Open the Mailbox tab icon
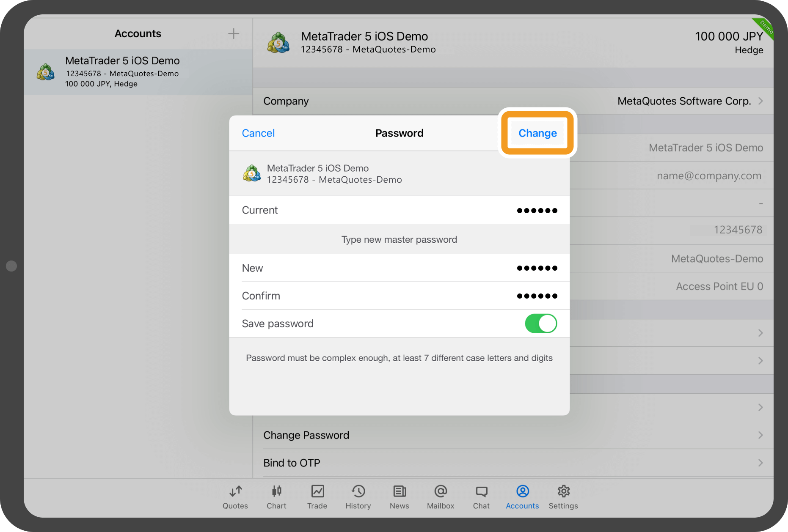 (x=440, y=492)
